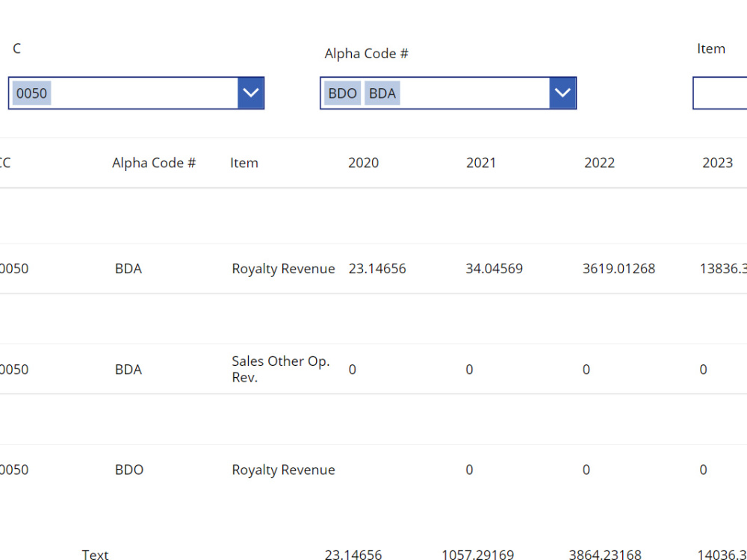747x560 pixels.
Task: Select the 2020 zero in Sales Other Op. row
Action: [352, 370]
